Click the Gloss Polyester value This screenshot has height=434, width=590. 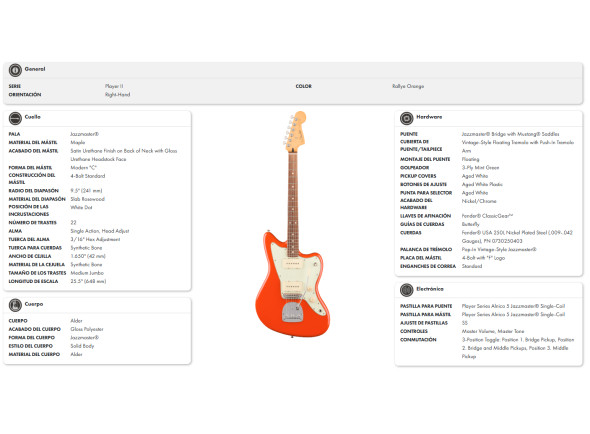tap(87, 329)
